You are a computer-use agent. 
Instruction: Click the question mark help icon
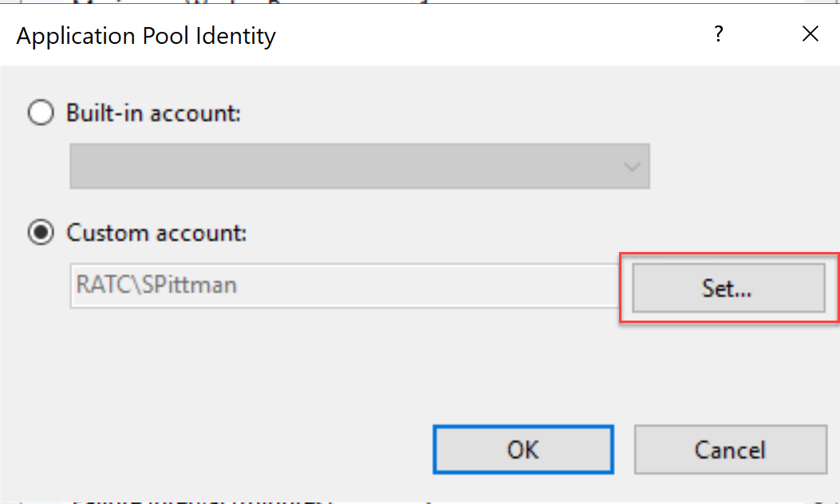click(x=719, y=35)
